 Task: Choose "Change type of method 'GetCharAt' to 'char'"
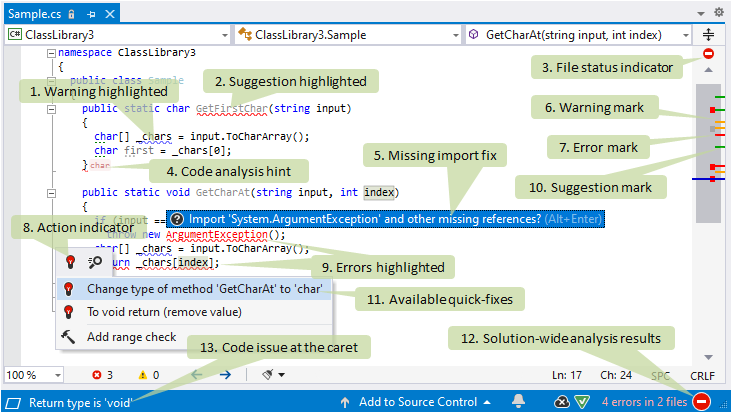click(204, 289)
